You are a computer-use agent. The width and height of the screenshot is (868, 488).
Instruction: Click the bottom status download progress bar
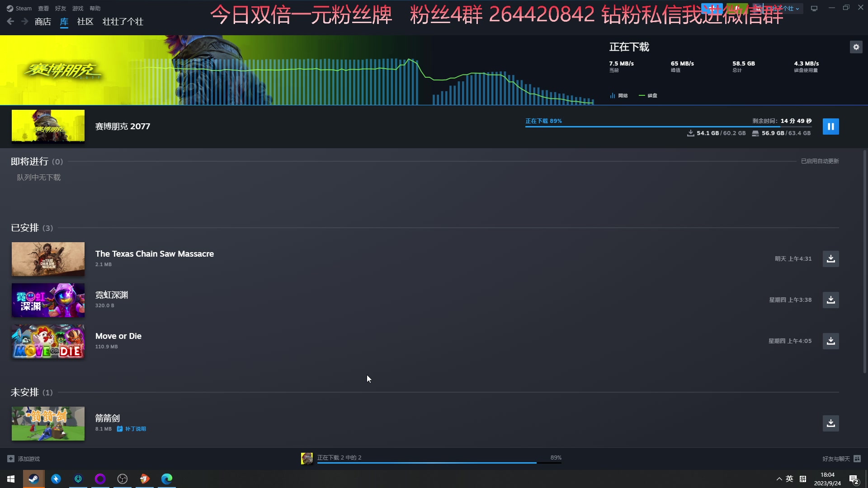tap(439, 463)
